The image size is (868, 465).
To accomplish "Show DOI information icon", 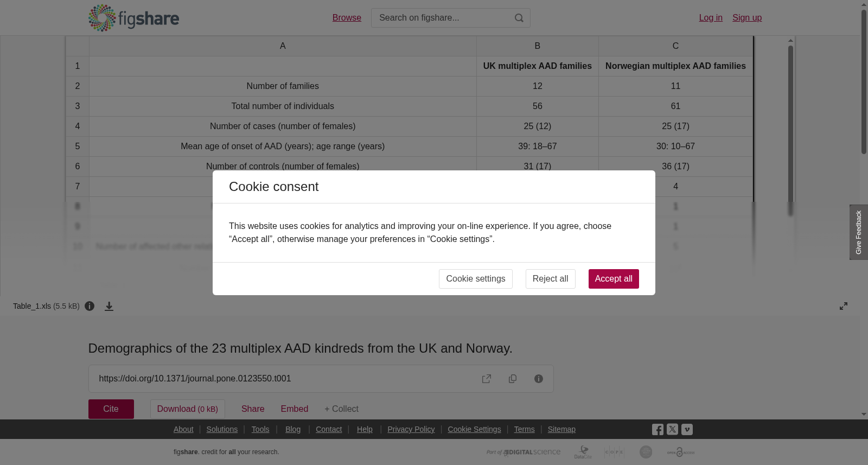I will click(x=539, y=379).
